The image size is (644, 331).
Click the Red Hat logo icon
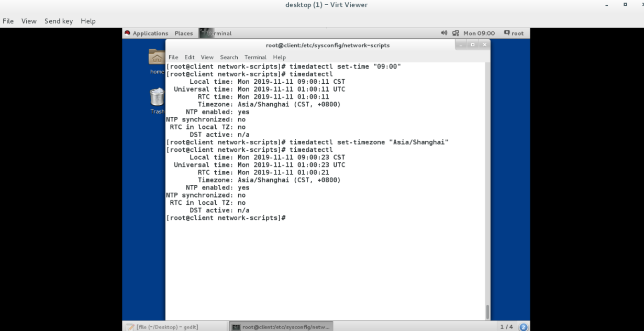(127, 33)
